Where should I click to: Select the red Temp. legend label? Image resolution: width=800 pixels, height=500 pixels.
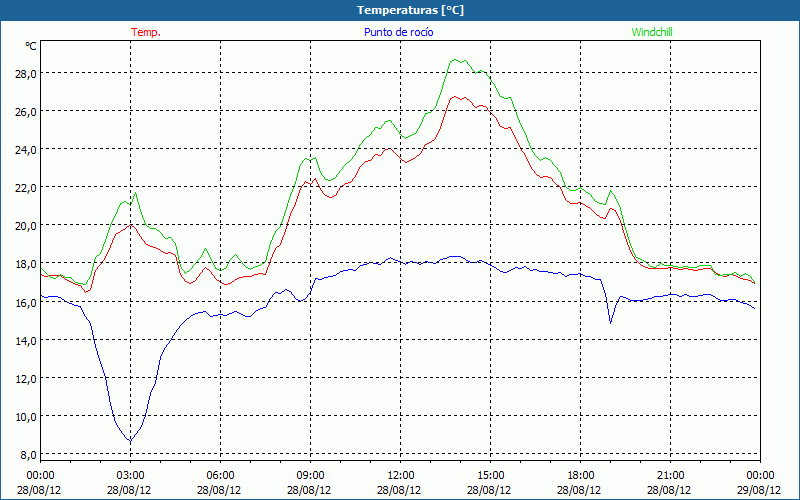pos(146,32)
